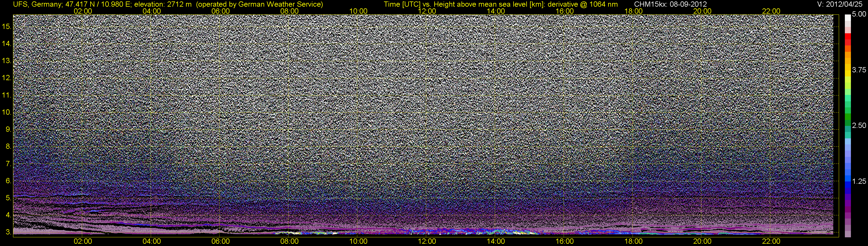
Task: Pick the bright green segment of the colorbar
Action: pyautogui.click(x=847, y=92)
